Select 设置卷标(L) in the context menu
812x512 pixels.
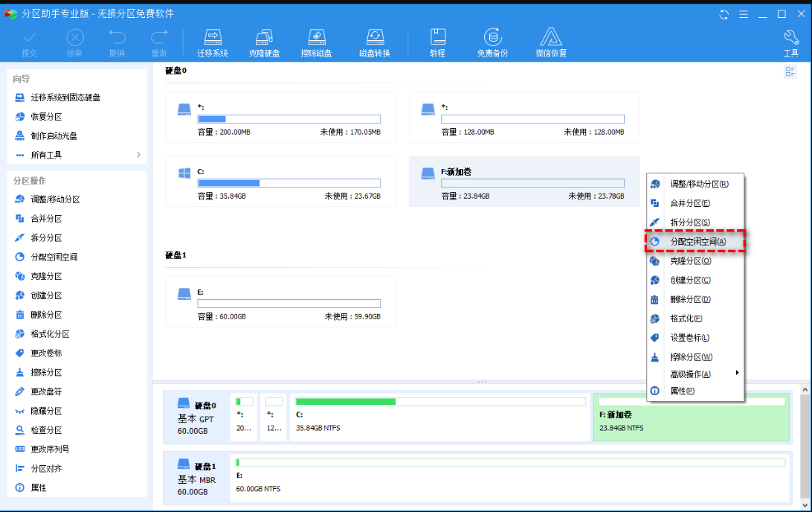695,337
